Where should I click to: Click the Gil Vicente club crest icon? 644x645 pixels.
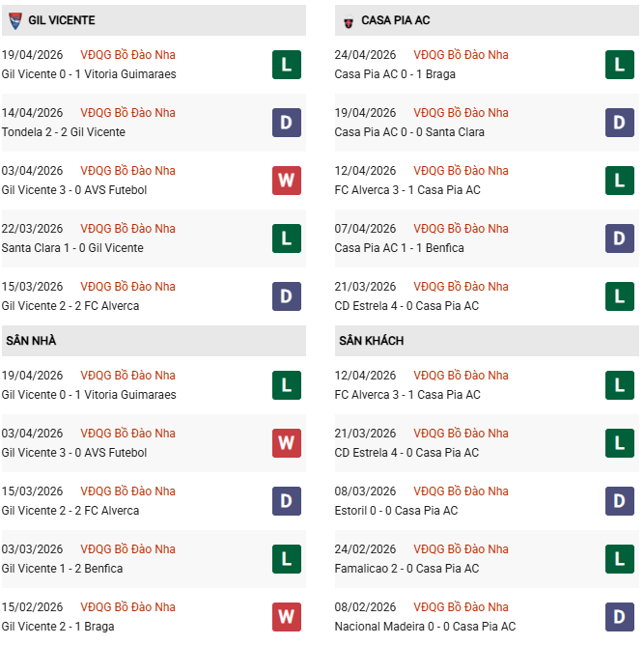click(x=14, y=20)
